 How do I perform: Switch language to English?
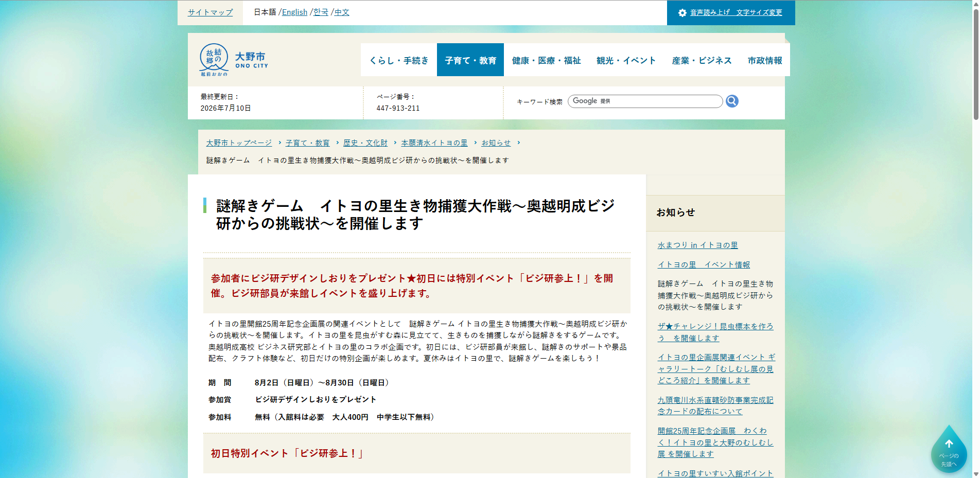point(294,12)
